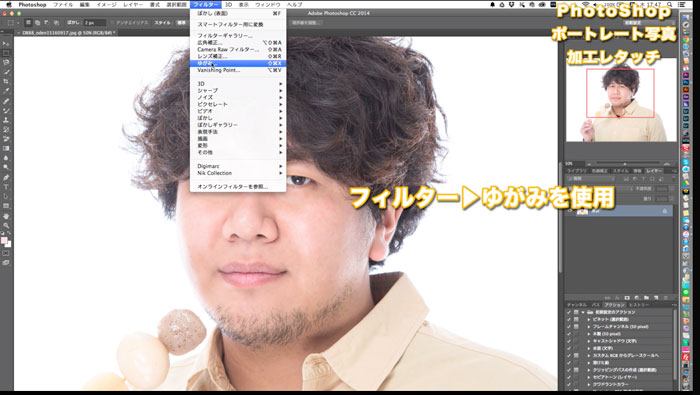Select the Eraser tool

[x=6, y=139]
